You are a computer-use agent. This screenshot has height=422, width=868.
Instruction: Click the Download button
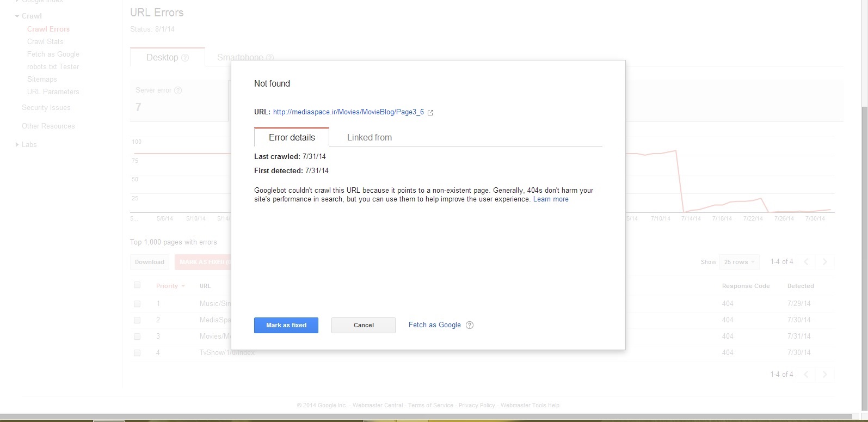click(x=150, y=262)
